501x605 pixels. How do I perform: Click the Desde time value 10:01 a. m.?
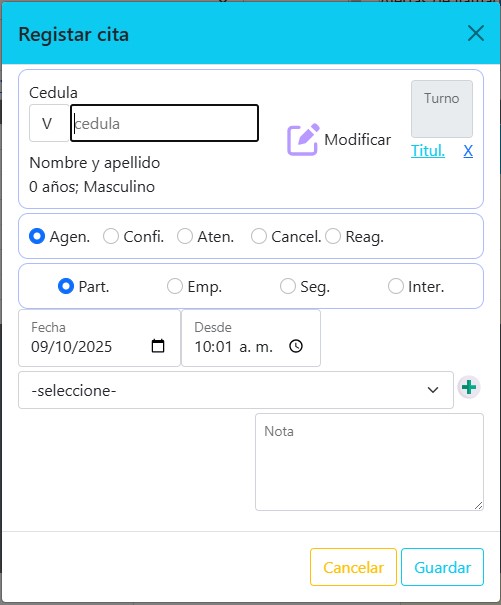234,346
